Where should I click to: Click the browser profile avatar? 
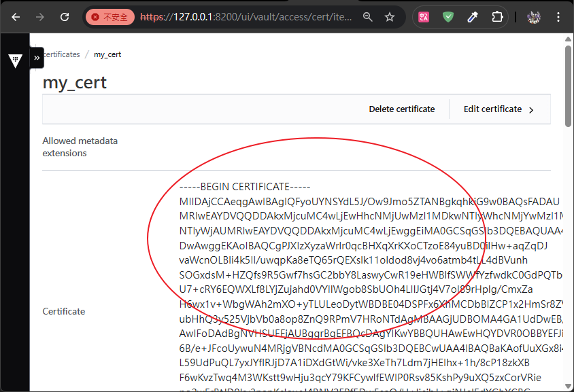click(x=534, y=17)
